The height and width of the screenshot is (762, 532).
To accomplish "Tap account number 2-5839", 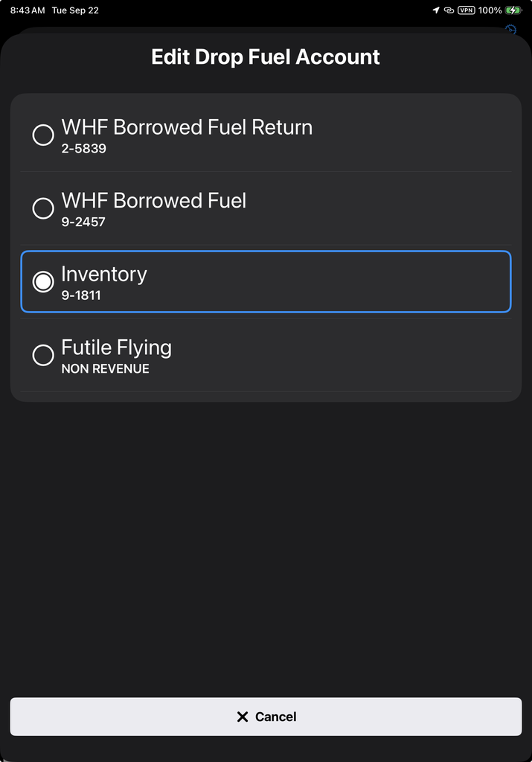I will click(x=83, y=149).
